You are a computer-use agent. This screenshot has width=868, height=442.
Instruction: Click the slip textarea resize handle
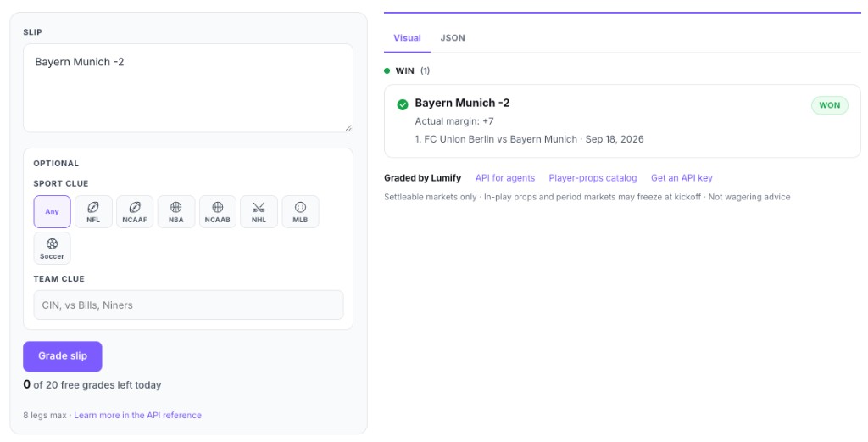(348, 128)
